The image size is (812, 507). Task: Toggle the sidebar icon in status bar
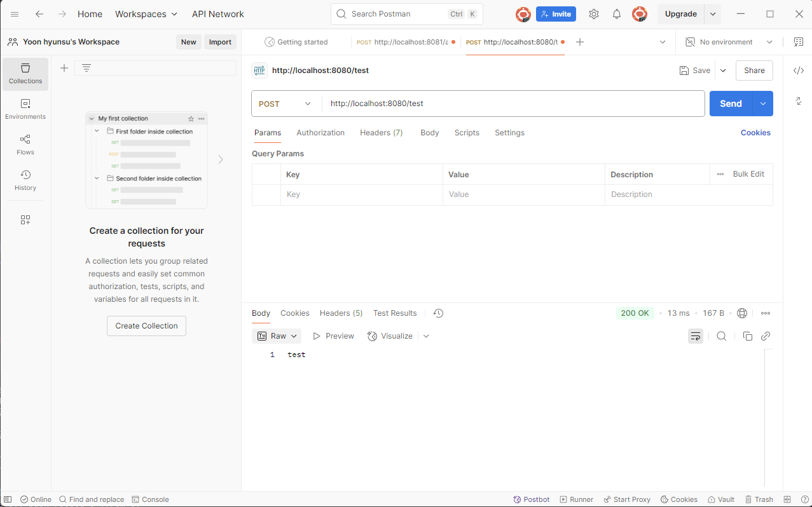point(8,499)
